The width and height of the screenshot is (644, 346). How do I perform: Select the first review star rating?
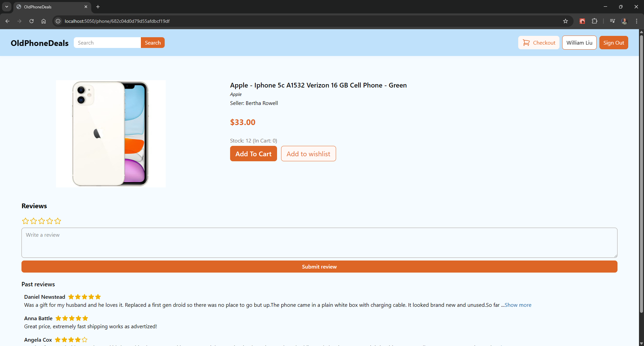click(25, 221)
